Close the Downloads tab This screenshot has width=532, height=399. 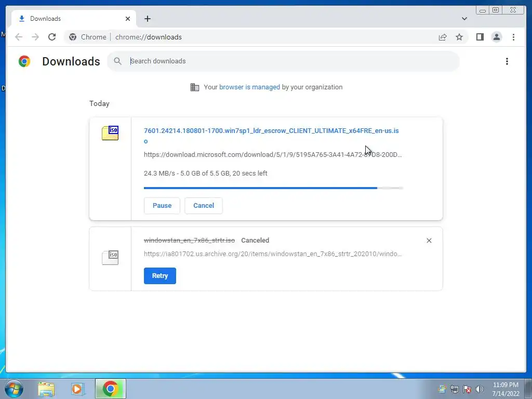click(128, 19)
